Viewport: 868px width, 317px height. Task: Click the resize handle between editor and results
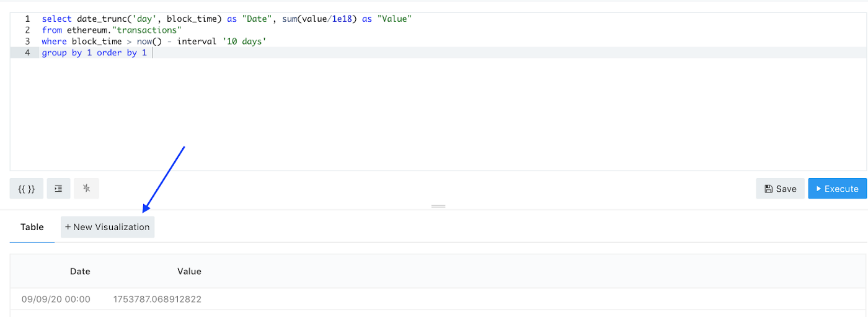click(x=438, y=206)
